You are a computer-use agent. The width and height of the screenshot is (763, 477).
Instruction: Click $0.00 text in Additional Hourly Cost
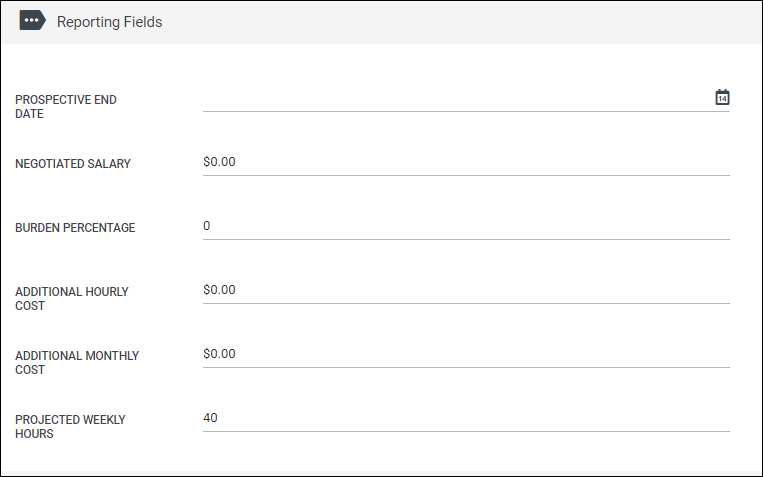click(x=219, y=290)
